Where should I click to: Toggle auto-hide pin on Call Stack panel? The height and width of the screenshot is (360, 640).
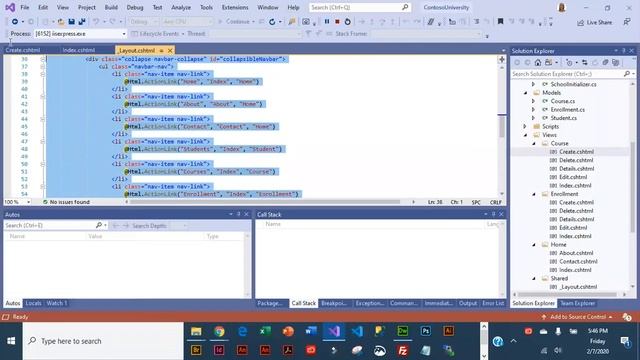[493, 214]
